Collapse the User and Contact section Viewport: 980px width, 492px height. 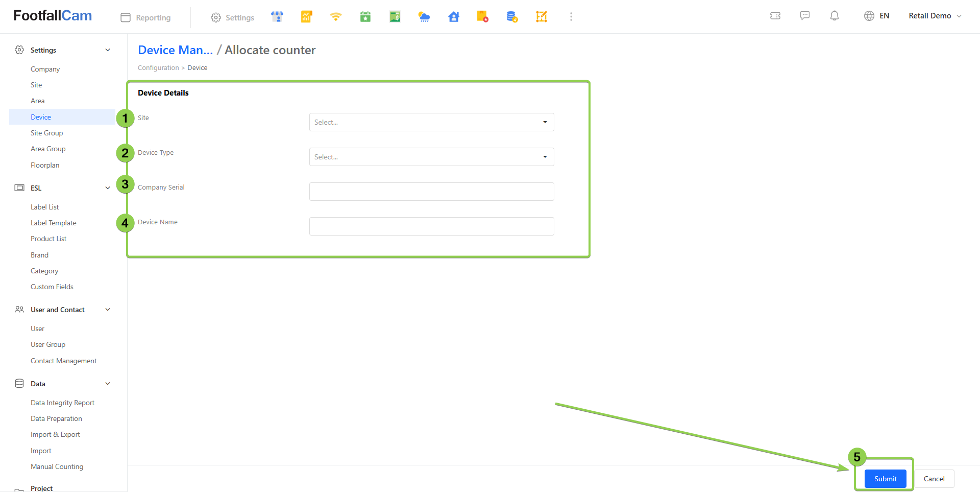(x=108, y=310)
